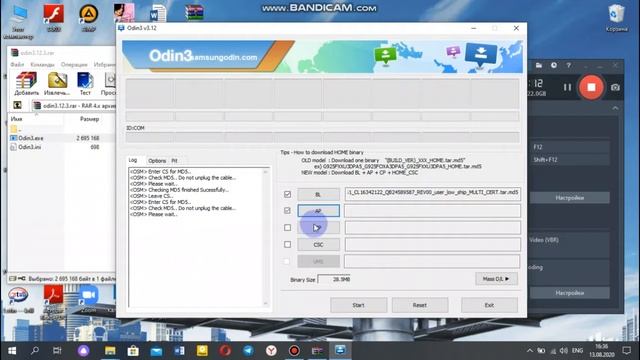Click the Odin3 title bar icon

pos(121,28)
